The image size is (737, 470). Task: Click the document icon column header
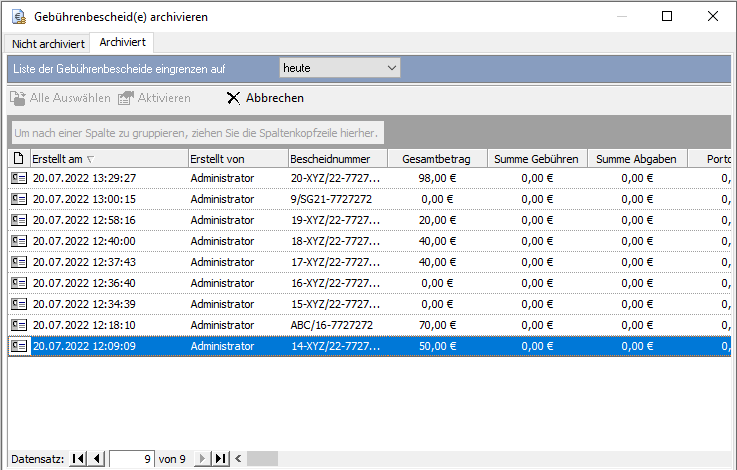[18, 158]
